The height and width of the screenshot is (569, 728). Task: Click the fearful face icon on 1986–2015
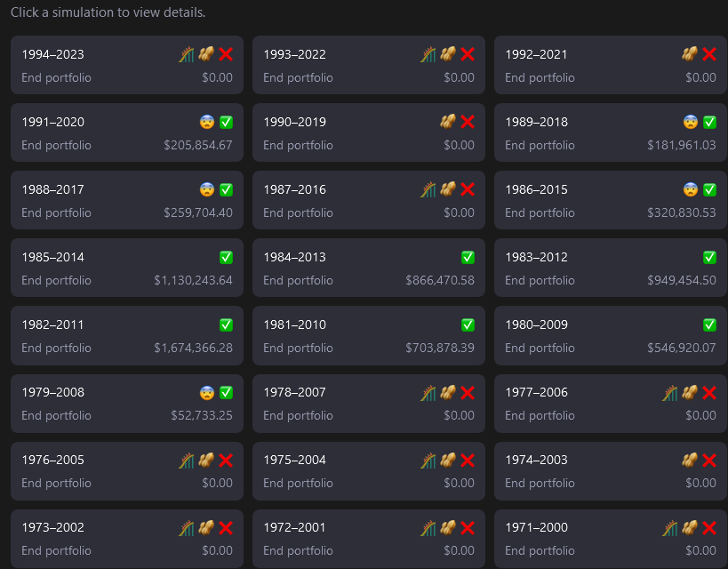691,189
